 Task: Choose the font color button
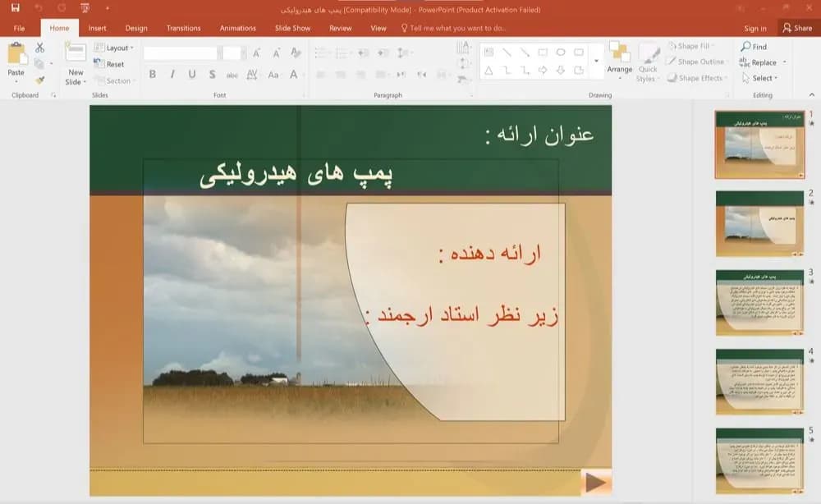pyautogui.click(x=294, y=75)
